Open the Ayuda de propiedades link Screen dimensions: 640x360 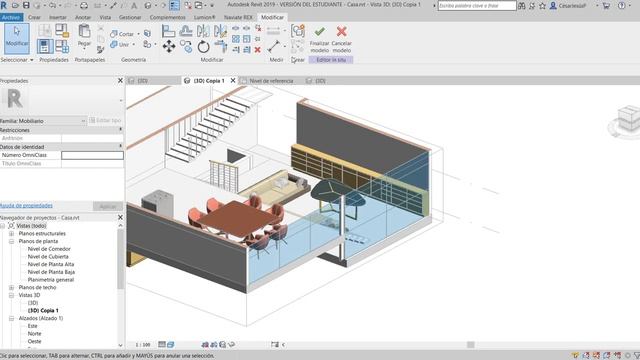pos(26,205)
